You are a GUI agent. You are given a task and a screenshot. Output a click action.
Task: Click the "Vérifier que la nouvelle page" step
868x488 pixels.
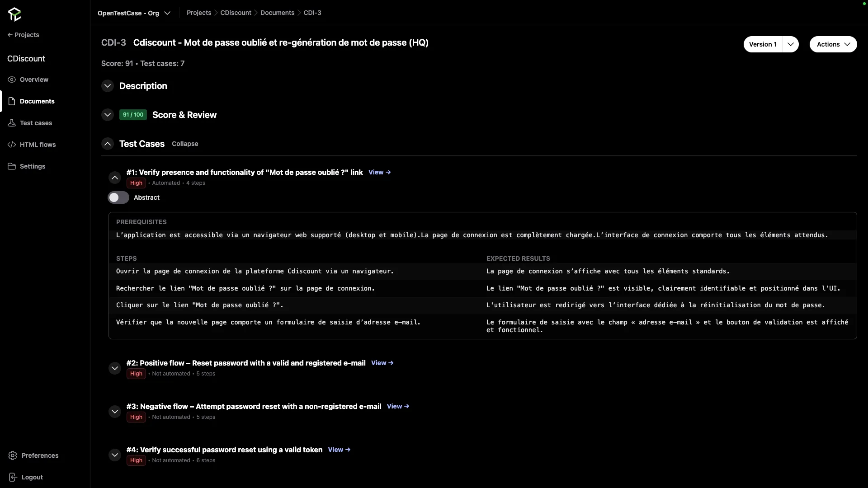pos(268,323)
